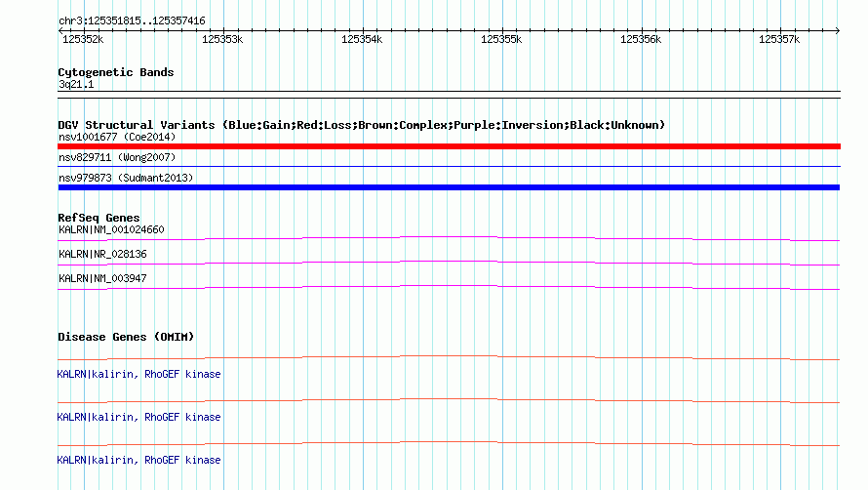Click the third orange OMIM gene line
Viewport: 868px width, 490px height.
coord(449,443)
